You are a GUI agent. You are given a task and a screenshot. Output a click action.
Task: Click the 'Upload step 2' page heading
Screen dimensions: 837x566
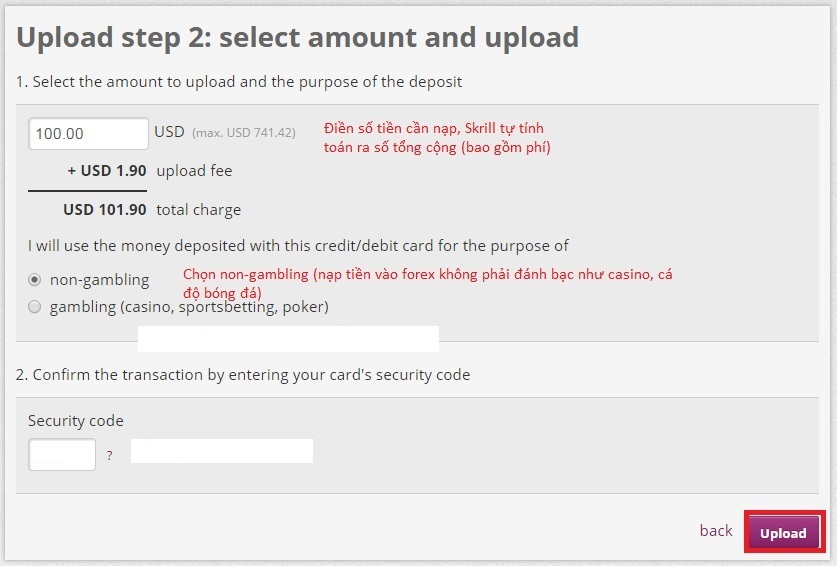tap(298, 38)
